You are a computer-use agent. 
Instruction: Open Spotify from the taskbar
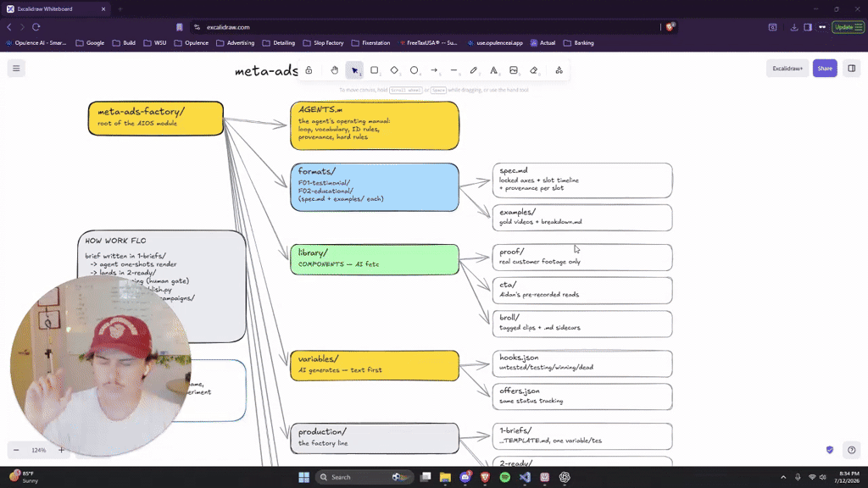505,477
